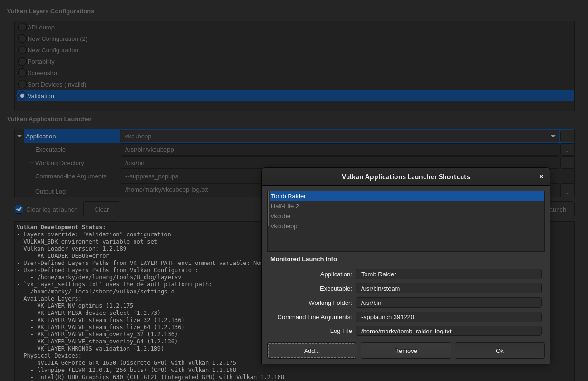The width and height of the screenshot is (588, 381).
Task: Select Half-Life 2 in shortcuts list
Action: coord(406,206)
